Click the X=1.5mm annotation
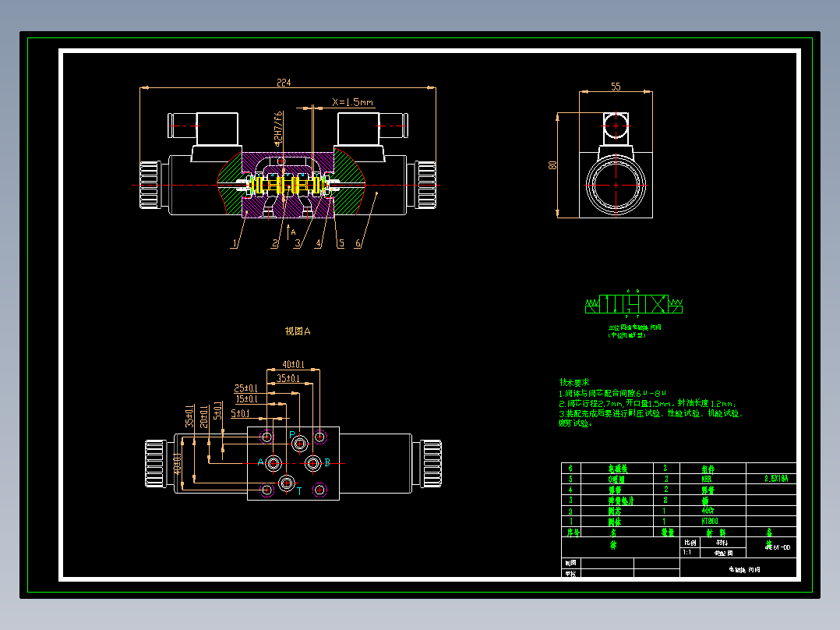 352,102
